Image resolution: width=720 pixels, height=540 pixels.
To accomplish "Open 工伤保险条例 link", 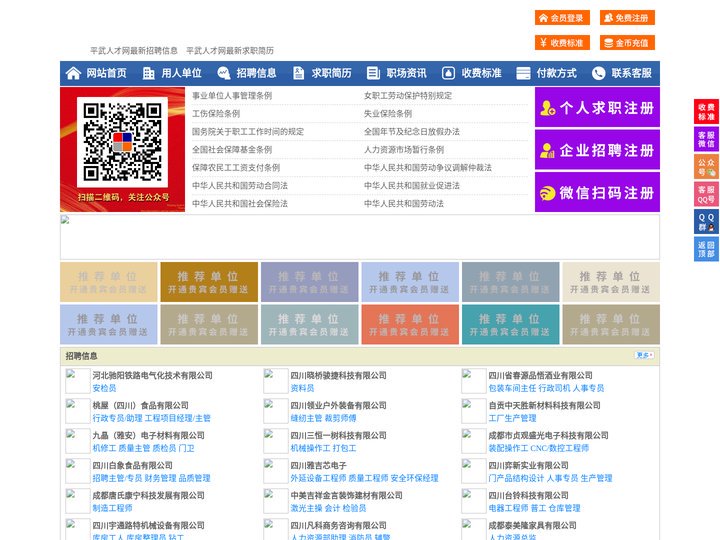I will pos(216,113).
